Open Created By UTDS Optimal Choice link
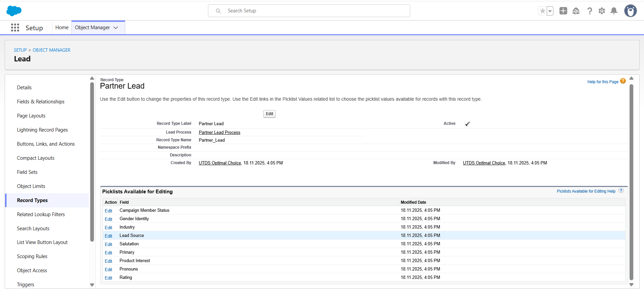Viewport: 644px width, 293px height. click(220, 163)
